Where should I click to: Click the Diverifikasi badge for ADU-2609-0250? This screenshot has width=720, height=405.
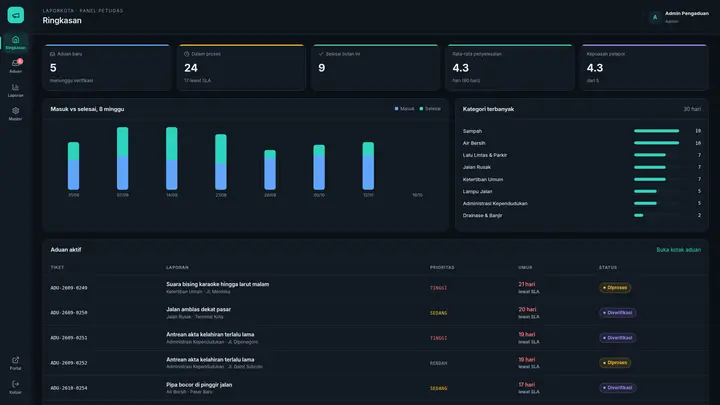(618, 313)
